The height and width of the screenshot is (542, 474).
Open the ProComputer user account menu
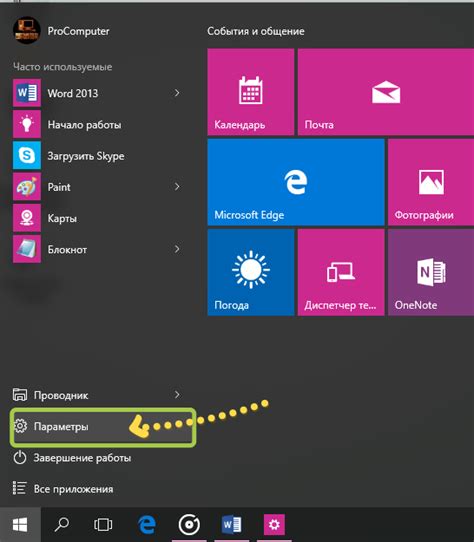62,30
